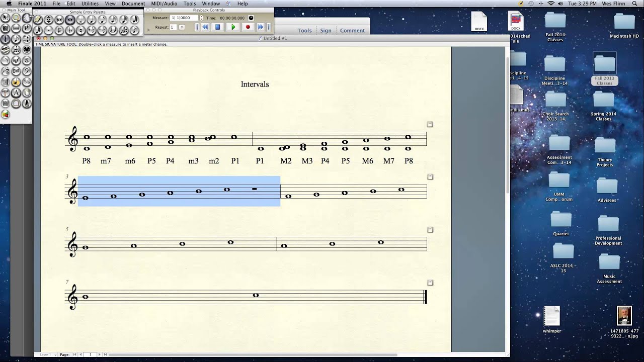Expand the measure 5 system handle
This screenshot has width=644, height=362.
(x=430, y=230)
